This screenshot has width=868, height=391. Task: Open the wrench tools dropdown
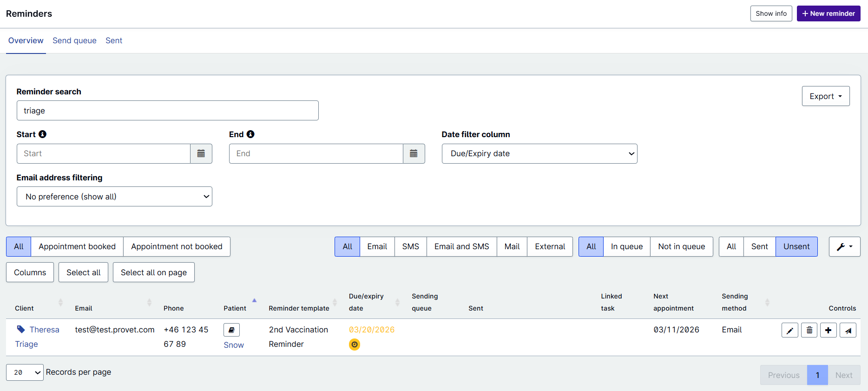[845, 246]
